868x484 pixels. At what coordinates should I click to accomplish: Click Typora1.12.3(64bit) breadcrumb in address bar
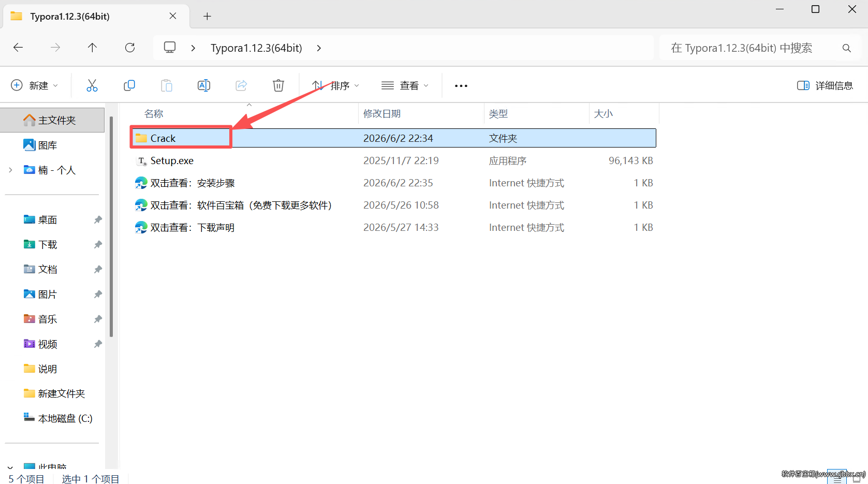pyautogui.click(x=256, y=48)
